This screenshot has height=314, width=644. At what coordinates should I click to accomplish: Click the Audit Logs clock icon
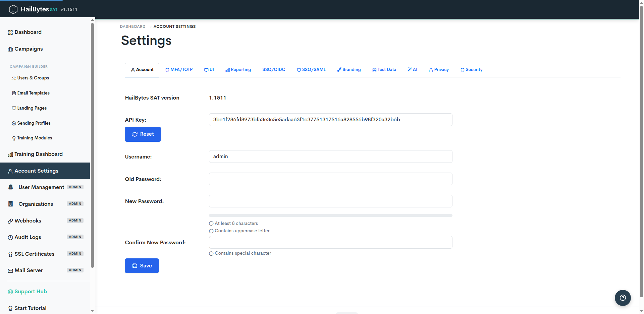tap(10, 238)
